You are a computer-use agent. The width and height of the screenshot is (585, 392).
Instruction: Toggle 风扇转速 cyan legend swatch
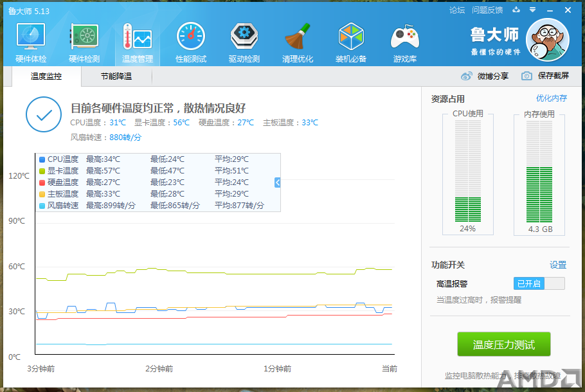[42, 206]
